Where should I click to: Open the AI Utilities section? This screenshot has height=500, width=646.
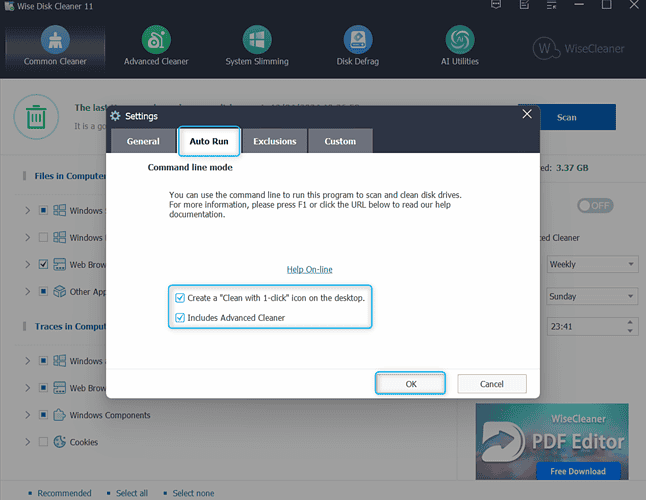click(459, 46)
